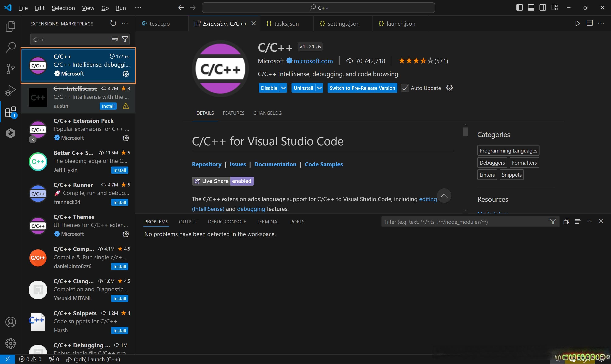Open microsoft.com publisher link
Screen dimensions: 611x364
pyautogui.click(x=313, y=61)
